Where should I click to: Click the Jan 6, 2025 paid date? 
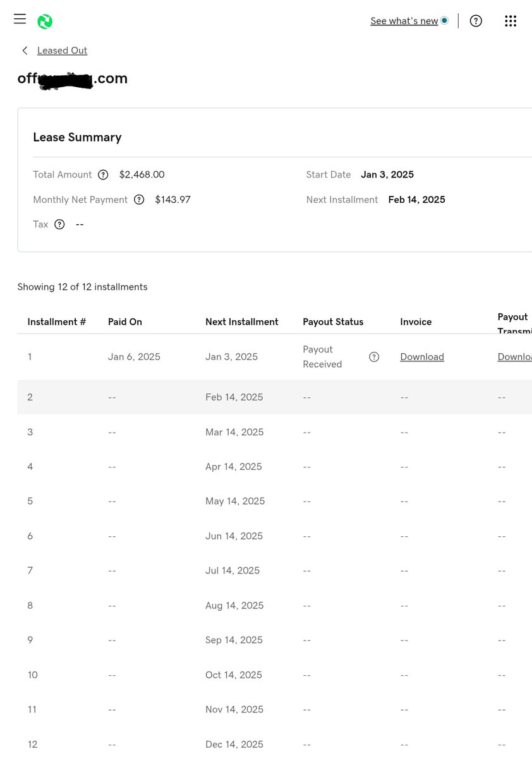(x=134, y=357)
